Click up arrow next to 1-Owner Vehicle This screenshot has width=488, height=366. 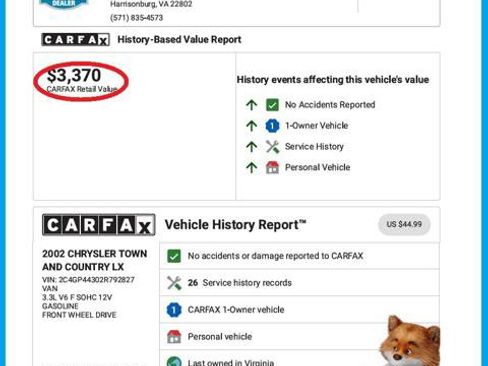click(x=252, y=126)
